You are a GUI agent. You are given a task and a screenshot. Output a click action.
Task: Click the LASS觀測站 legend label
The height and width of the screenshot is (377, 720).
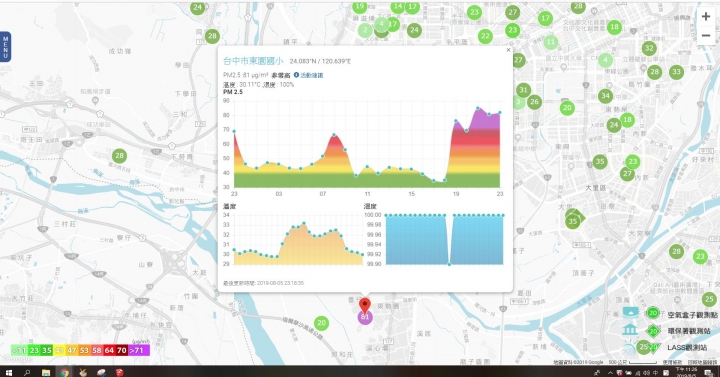tap(687, 348)
